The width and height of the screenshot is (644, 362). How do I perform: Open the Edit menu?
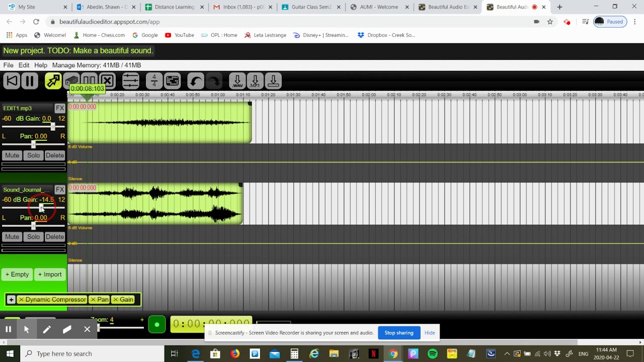[24, 65]
